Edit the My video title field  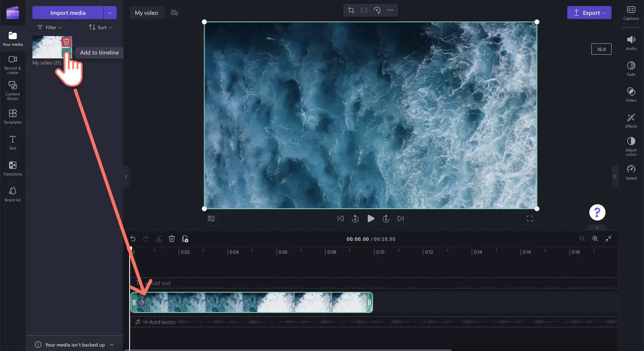pos(147,13)
